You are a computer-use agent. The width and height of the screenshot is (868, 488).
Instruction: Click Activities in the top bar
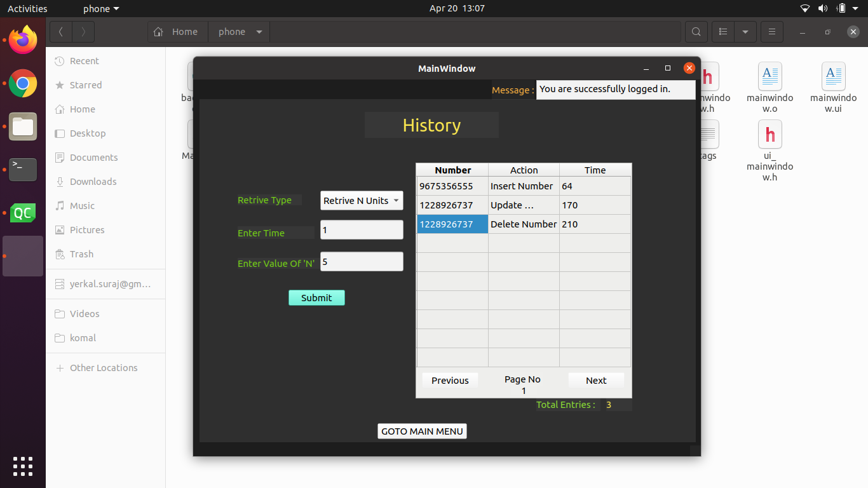(26, 8)
